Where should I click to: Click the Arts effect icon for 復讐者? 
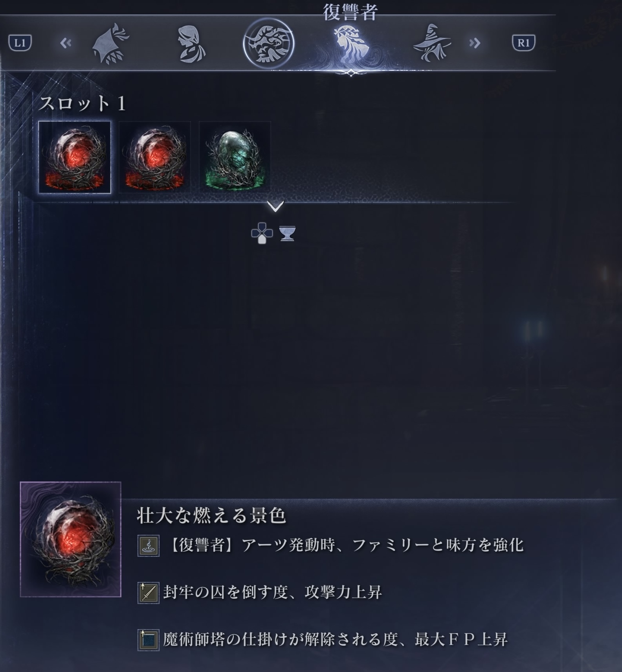[x=148, y=546]
